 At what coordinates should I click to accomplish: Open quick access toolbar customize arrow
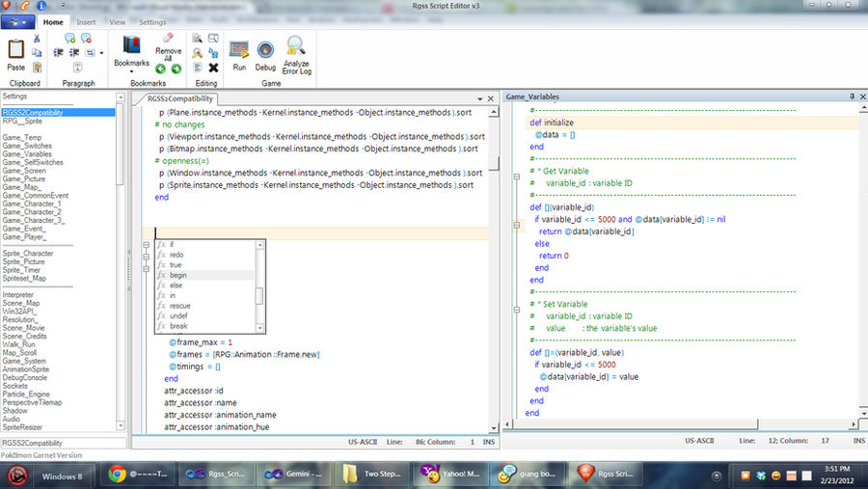pos(63,6)
